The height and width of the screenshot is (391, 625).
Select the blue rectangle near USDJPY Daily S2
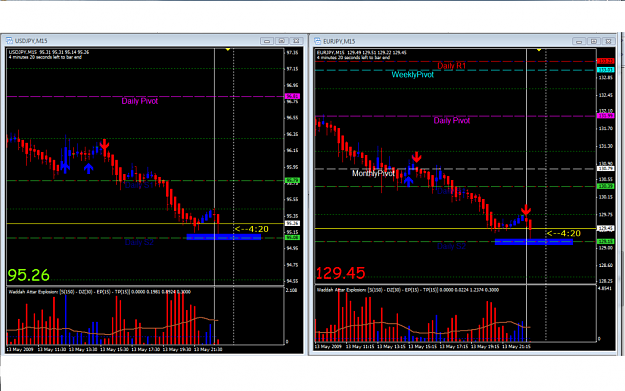(224, 237)
